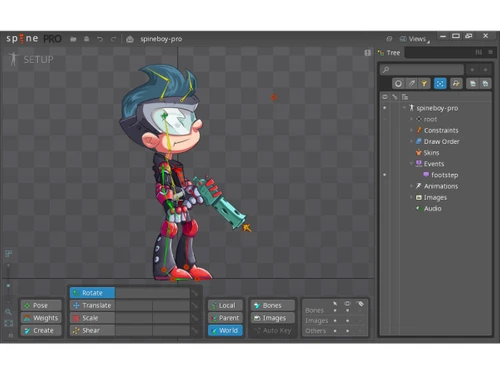Toggle Bones compensation button
Image resolution: width=500 pixels, height=375 pixels.
tap(273, 305)
